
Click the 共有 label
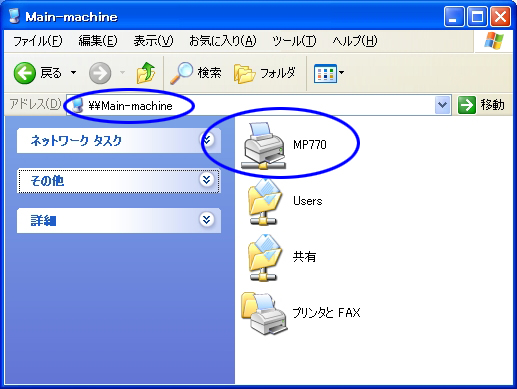click(x=304, y=257)
